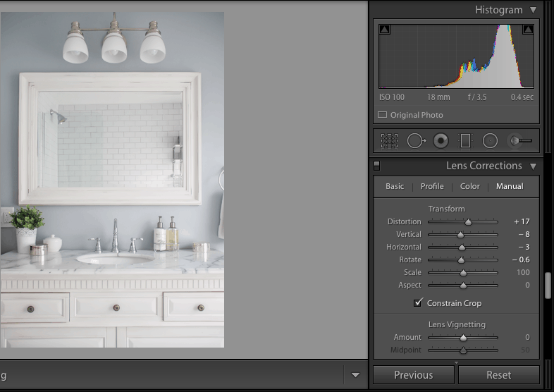Click the ISO 100 readout
Screen dimensions: 554x392
391,97
